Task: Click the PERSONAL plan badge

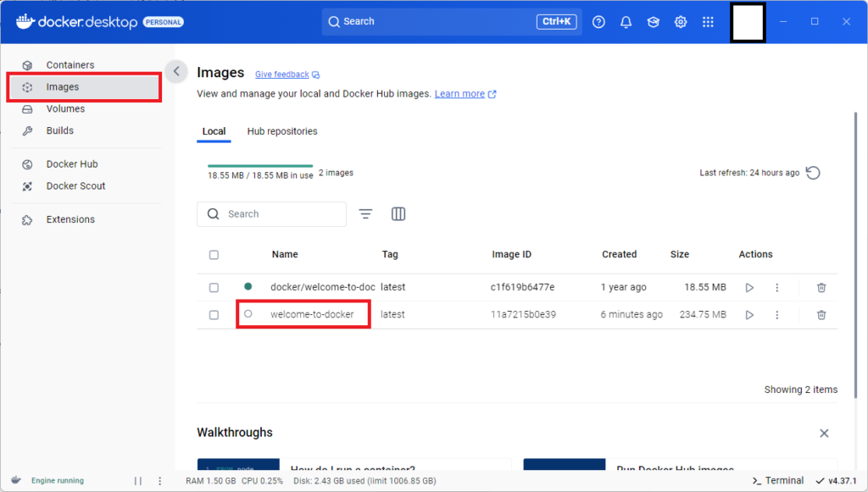Action: point(164,22)
